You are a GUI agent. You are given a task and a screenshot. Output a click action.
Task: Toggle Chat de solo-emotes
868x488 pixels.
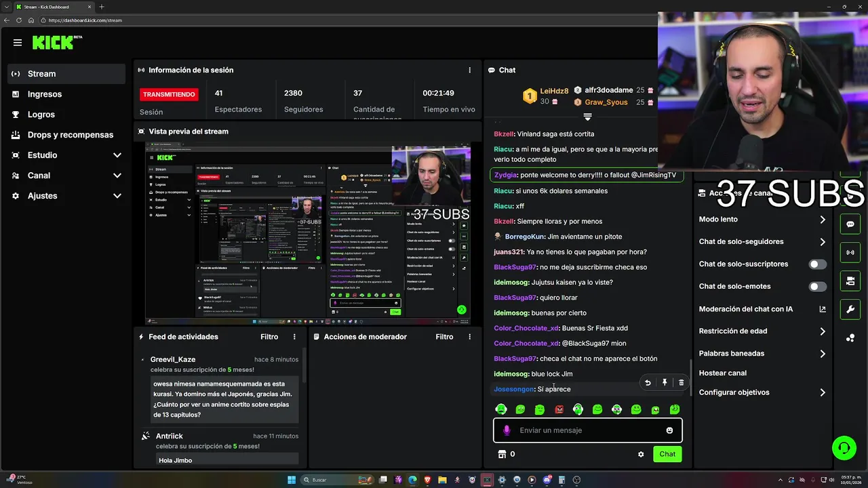pyautogui.click(x=818, y=287)
